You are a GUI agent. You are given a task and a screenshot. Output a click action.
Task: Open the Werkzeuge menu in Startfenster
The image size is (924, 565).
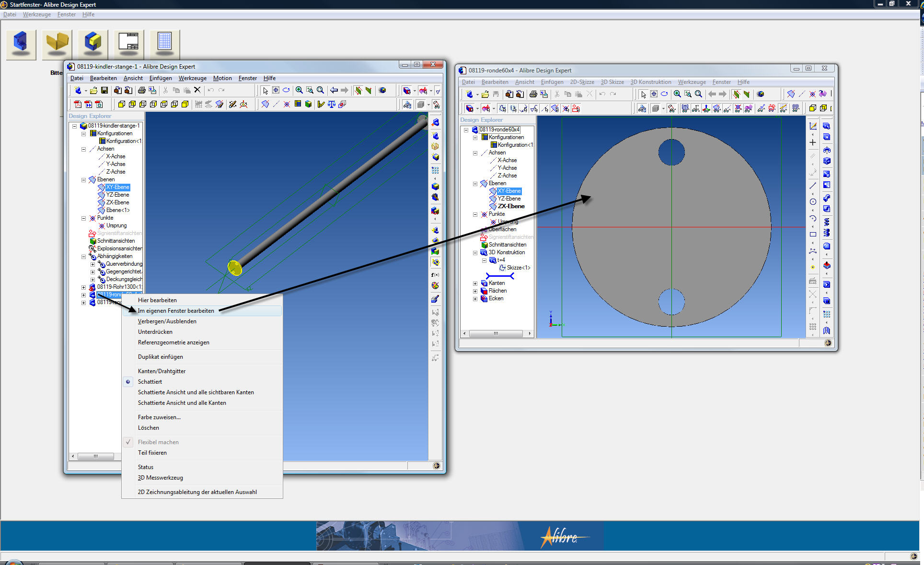tap(37, 14)
